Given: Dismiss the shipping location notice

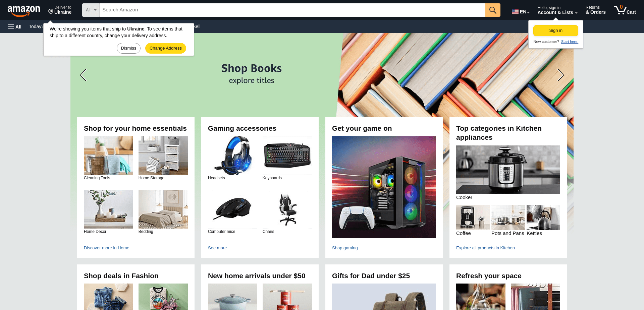Looking at the screenshot, I should coord(128,48).
